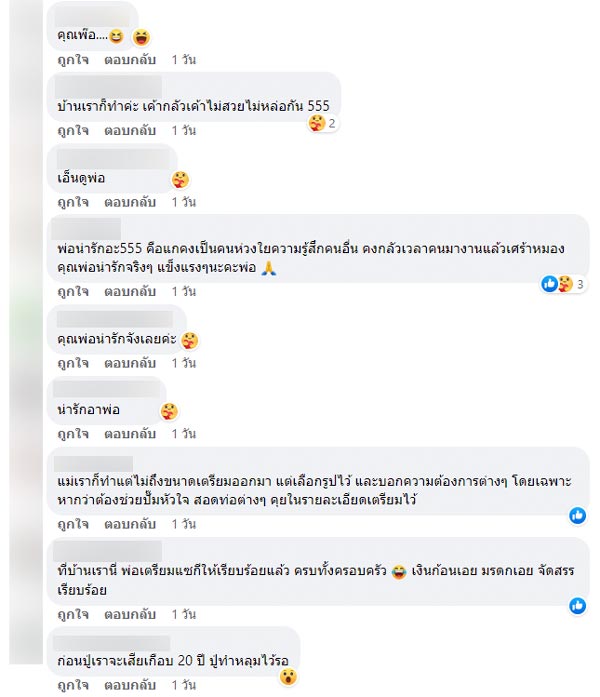
Task: Reply to the บ้านเราก็ทำค่ะ comment
Action: pos(130,131)
